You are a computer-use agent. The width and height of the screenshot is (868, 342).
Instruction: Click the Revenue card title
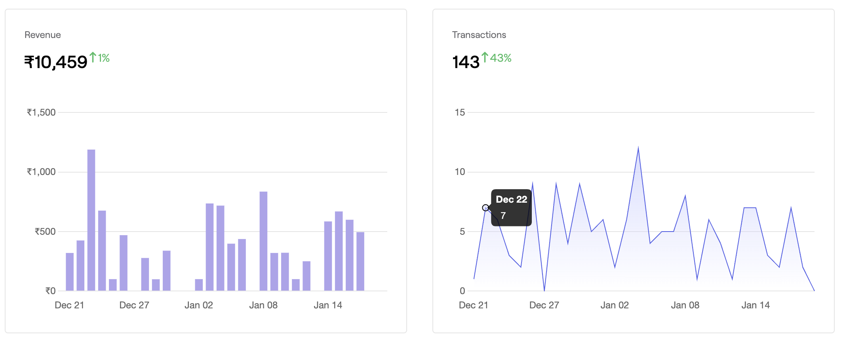click(43, 35)
